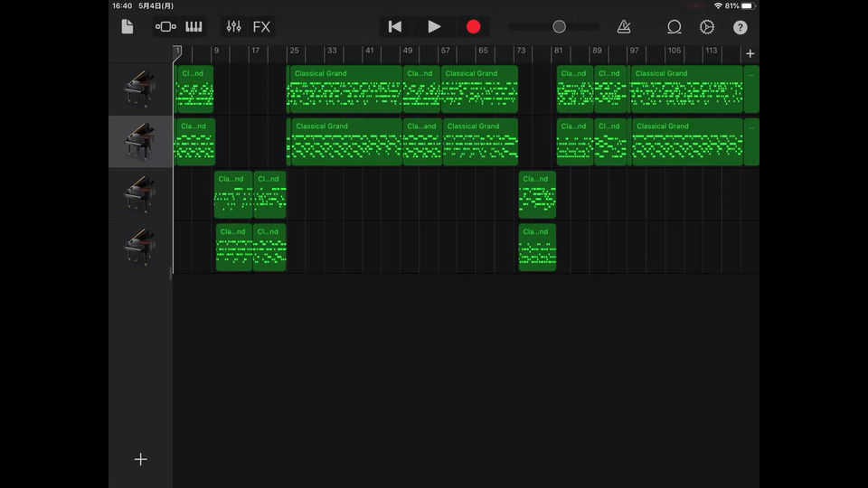Select the third grand piano track header
Viewport: 868px width, 488px height.
(x=140, y=193)
